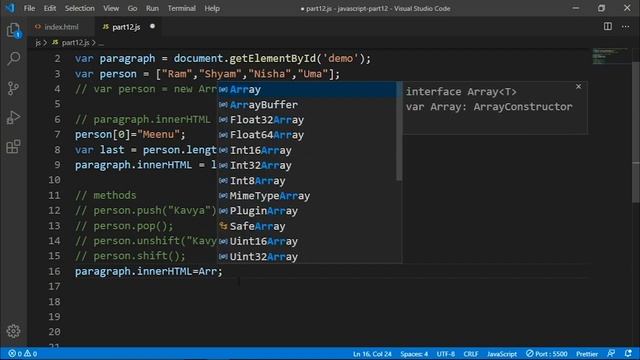Click the js folder breadcrumb
The image size is (640, 360).
coord(38,42)
